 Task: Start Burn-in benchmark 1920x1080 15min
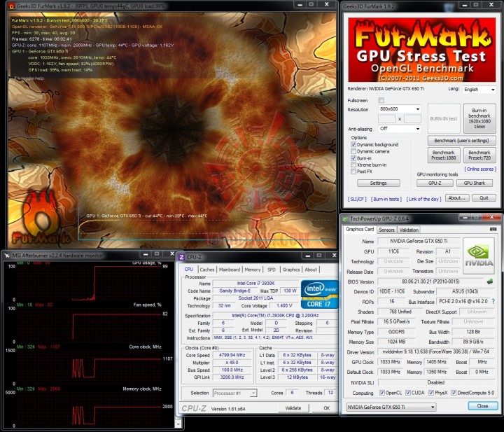point(479,118)
